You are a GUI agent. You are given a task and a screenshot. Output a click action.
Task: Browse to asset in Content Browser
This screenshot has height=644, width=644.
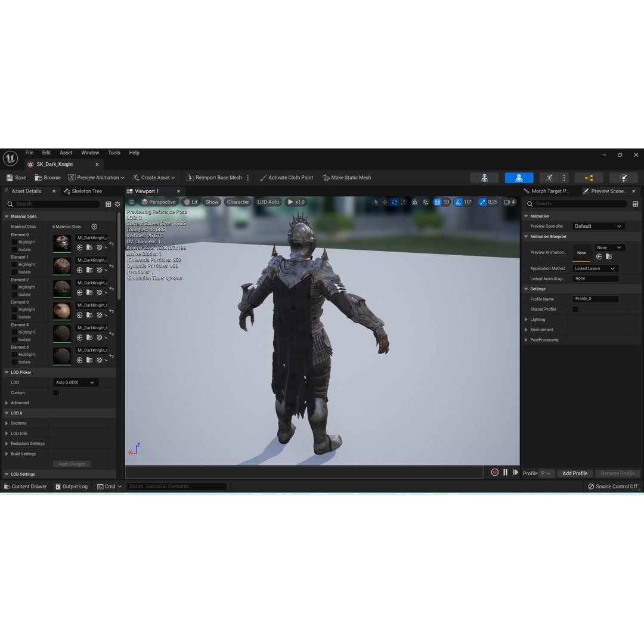48,178
